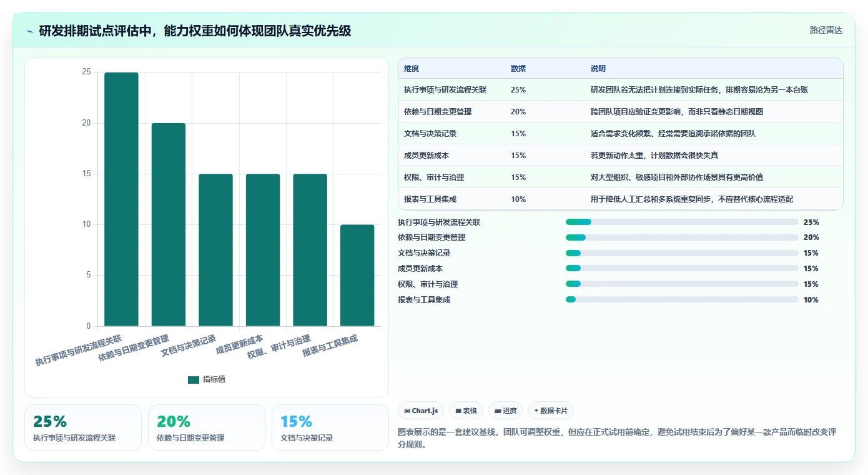Open the 25% stat card for 执行事项与研发流程关联
Image resolution: width=868 pixels, height=475 pixels.
click(83, 427)
